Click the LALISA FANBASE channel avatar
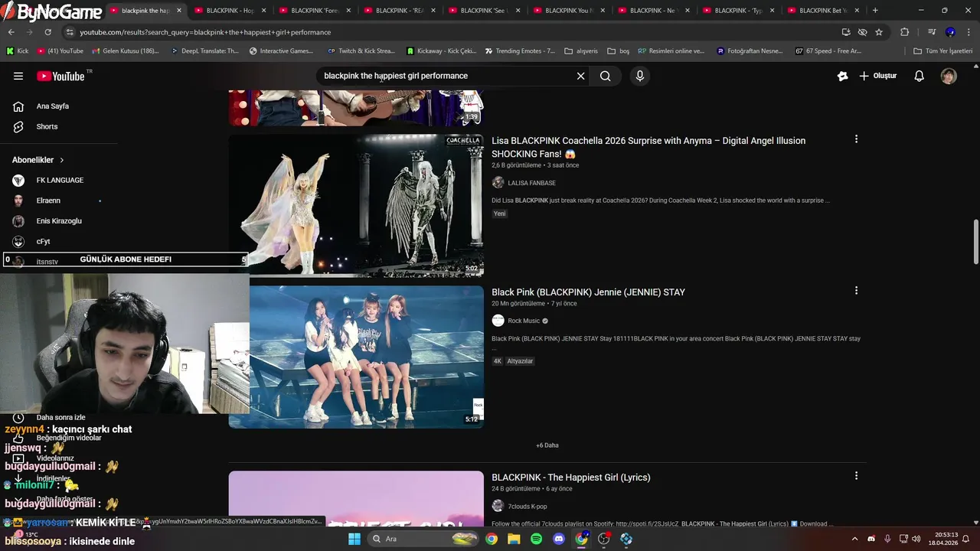Screen dimensions: 980x551 pos(498,183)
